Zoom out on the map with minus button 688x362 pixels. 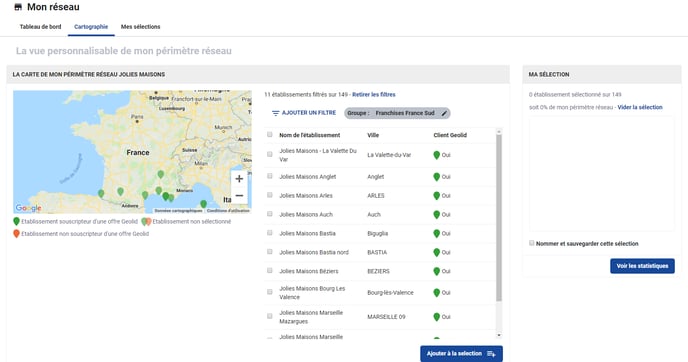[x=239, y=196]
